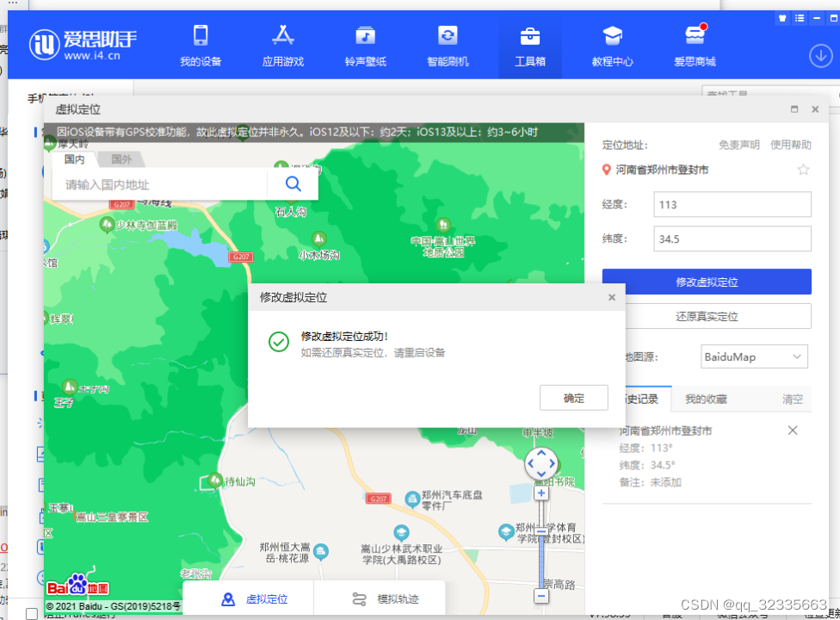Open 爱思商城 store
Image resolution: width=840 pixels, height=620 pixels.
point(695,46)
